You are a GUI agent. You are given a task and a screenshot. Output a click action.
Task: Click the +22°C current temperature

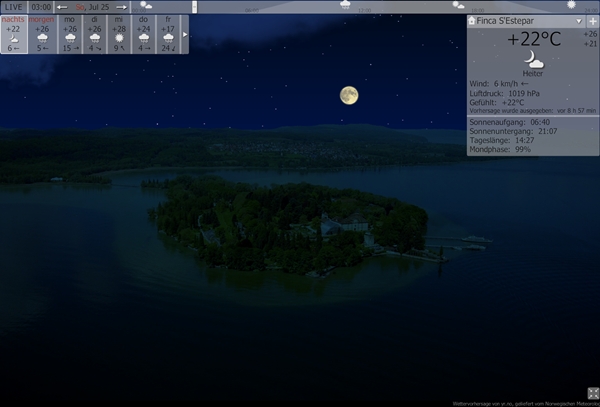click(534, 39)
